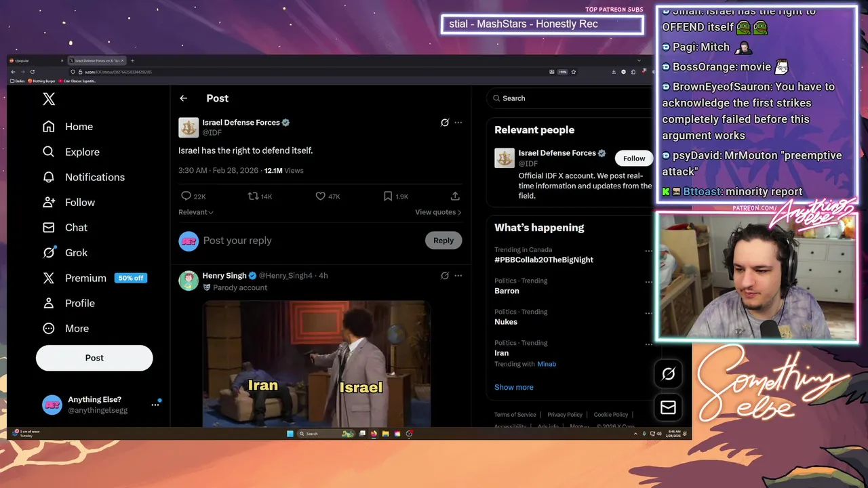868x488 pixels.
Task: Open File Explorer from taskbar
Action: (385, 434)
